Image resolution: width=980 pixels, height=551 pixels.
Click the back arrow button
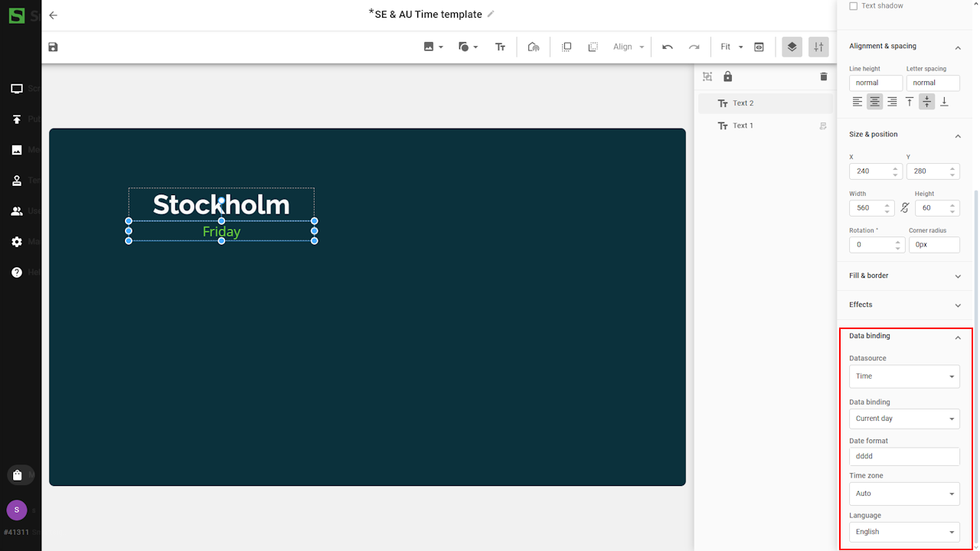tap(53, 15)
